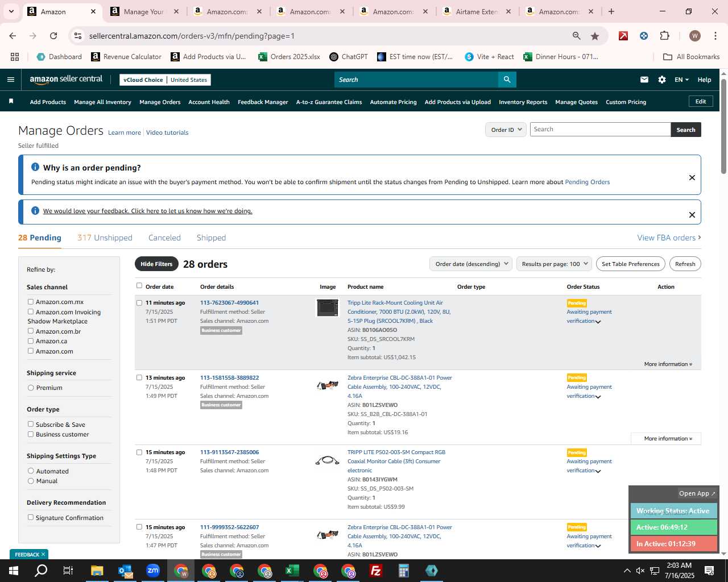Screen dimensions: 728x582
Task: Refresh the orders list
Action: pos(685,264)
